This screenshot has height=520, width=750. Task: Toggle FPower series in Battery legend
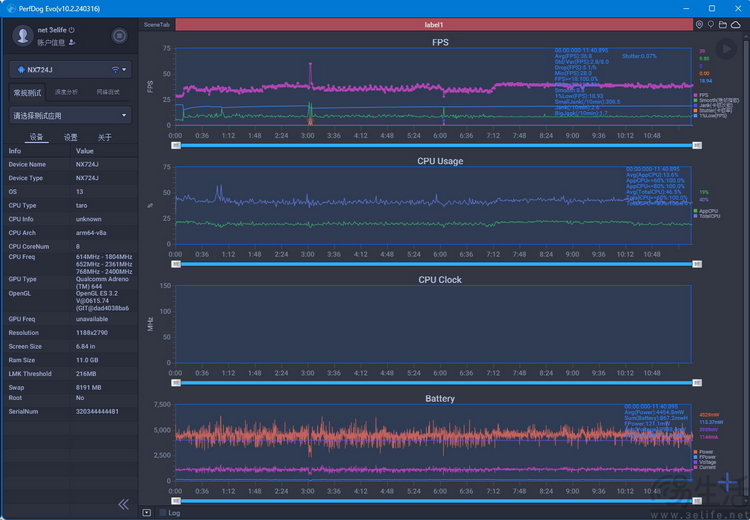point(705,457)
